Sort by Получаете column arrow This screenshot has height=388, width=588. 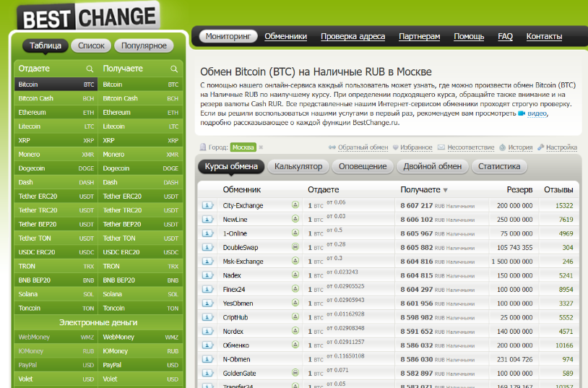coord(445,190)
